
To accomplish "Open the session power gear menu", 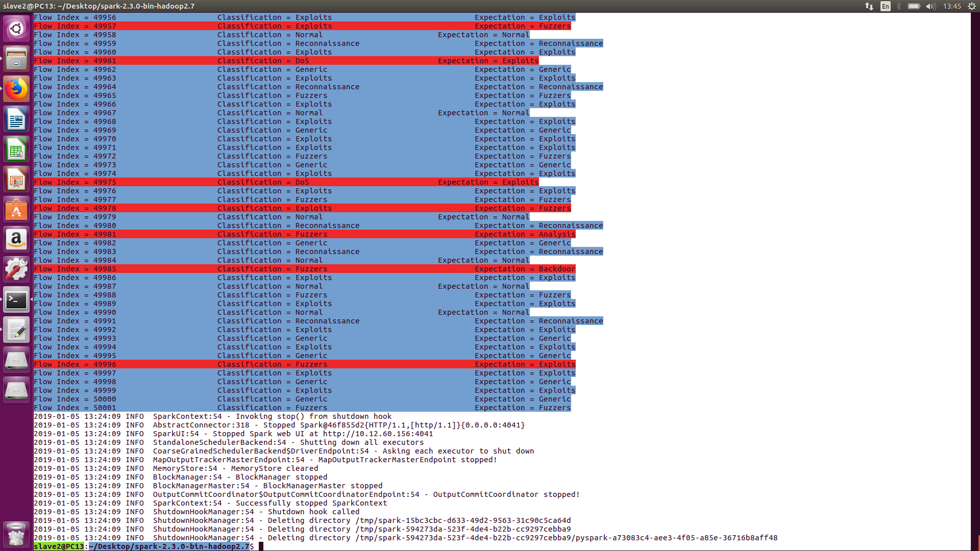I will tap(972, 6).
